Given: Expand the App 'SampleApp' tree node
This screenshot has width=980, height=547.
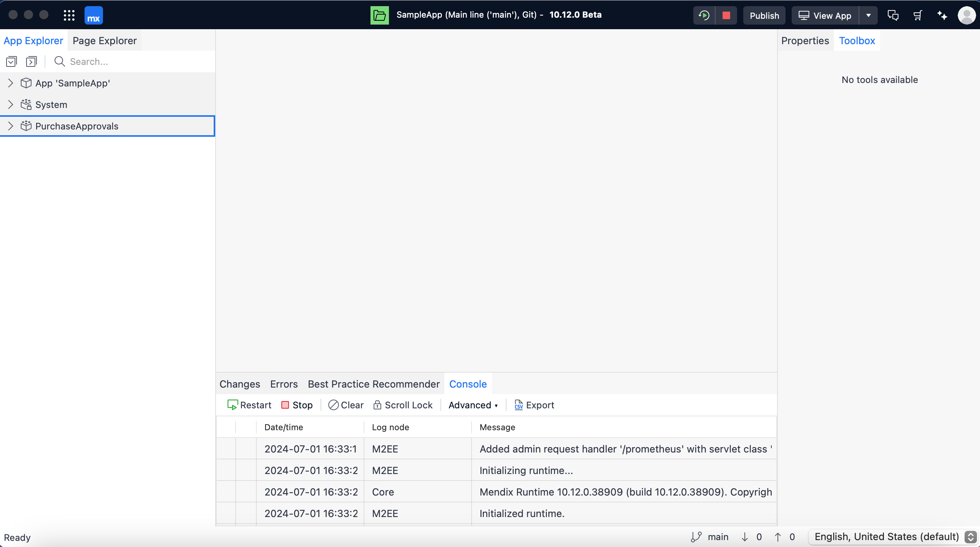Looking at the screenshot, I should (x=11, y=83).
